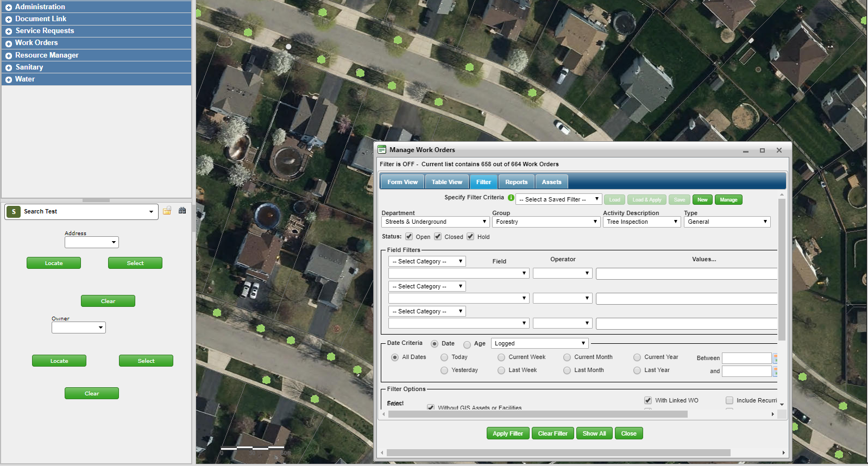The width and height of the screenshot is (868, 466).
Task: Select the Last Week radio option
Action: [501, 370]
